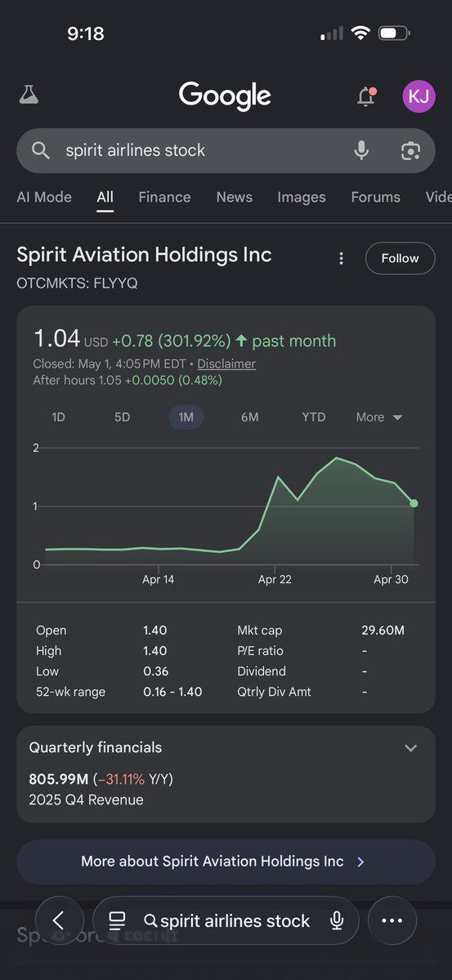Open bottom bar more options ellipsis
452x980 pixels.
[392, 920]
